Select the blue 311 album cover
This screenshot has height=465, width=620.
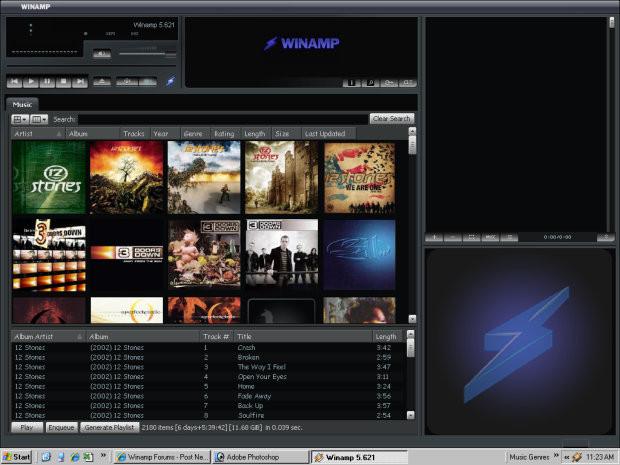359,255
